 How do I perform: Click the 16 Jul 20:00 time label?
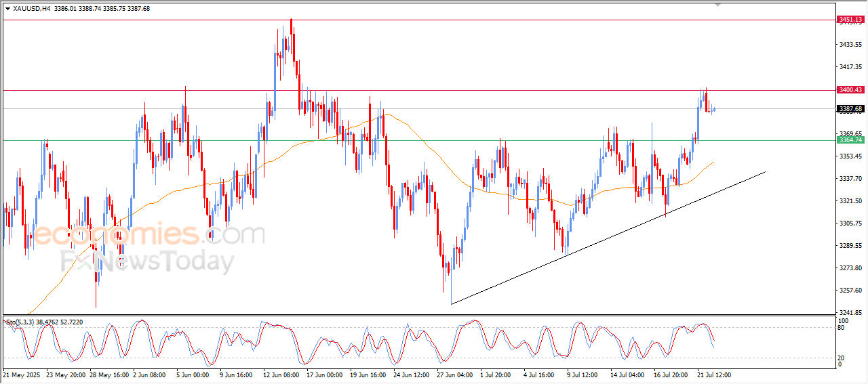(671, 375)
